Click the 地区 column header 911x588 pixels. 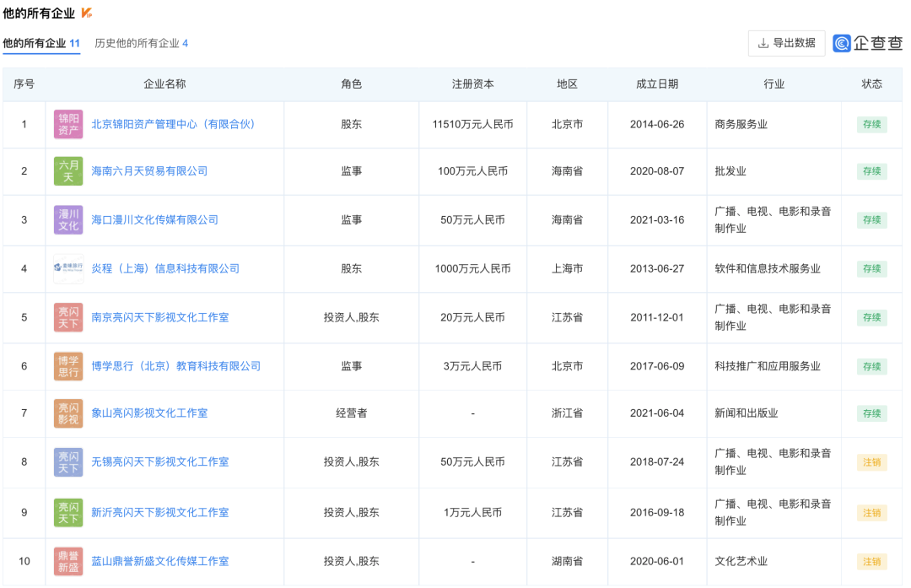click(567, 84)
